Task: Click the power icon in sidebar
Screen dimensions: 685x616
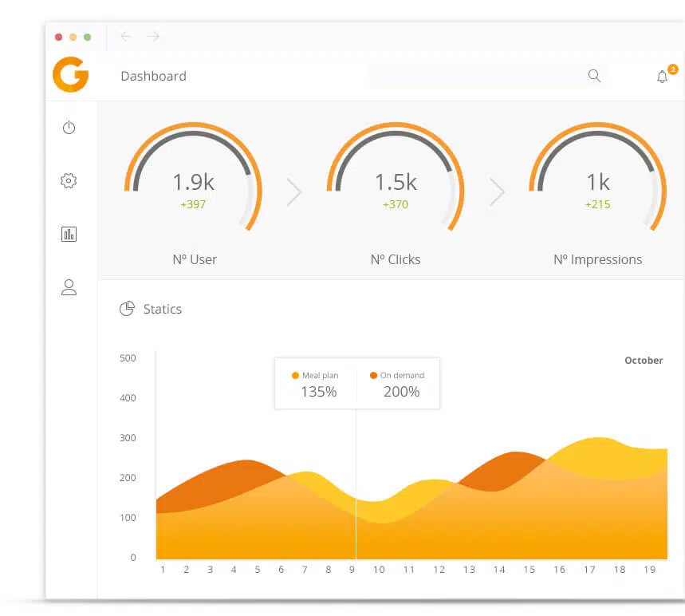Action: 69,127
